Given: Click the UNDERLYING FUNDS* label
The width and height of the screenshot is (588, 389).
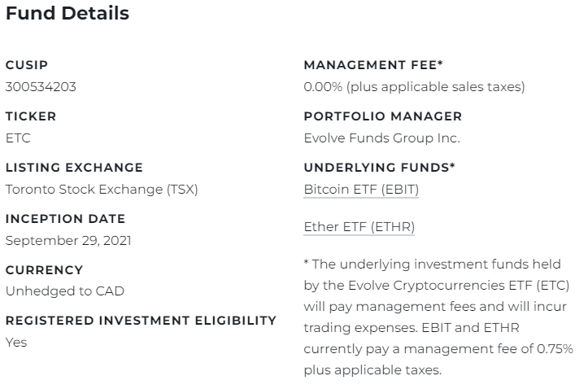Looking at the screenshot, I should (379, 168).
